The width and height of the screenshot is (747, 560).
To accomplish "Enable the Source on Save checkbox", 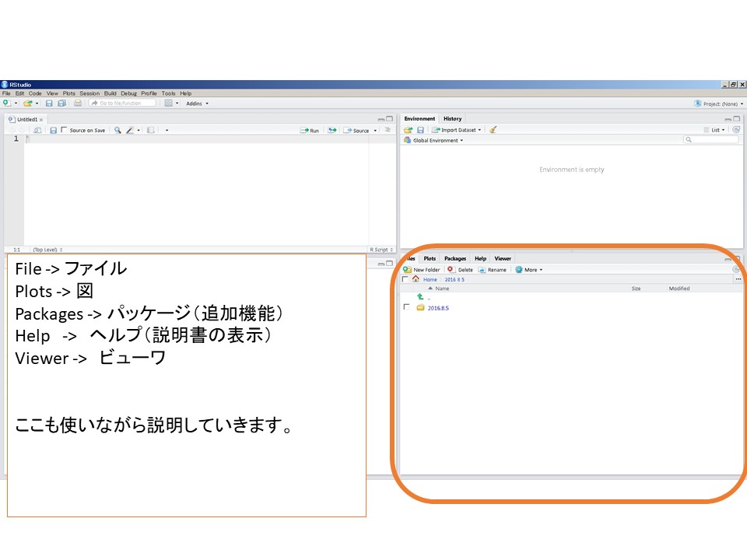I will (x=64, y=130).
